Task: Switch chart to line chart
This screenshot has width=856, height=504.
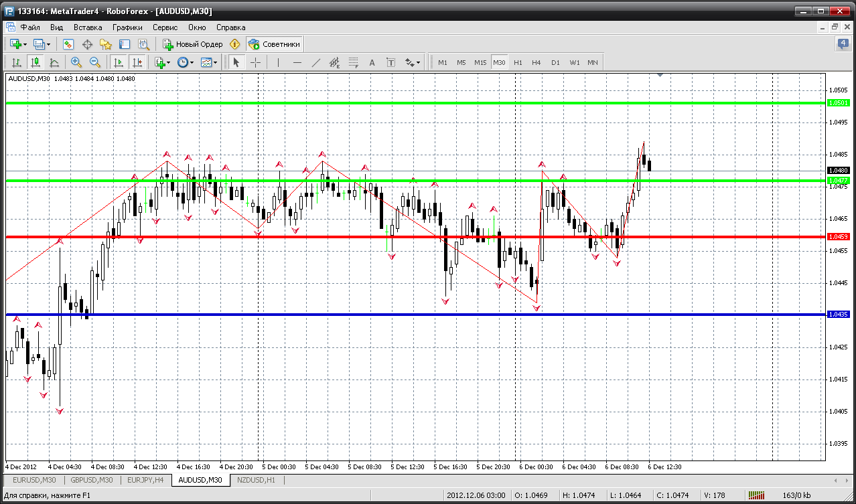Action: [54, 62]
